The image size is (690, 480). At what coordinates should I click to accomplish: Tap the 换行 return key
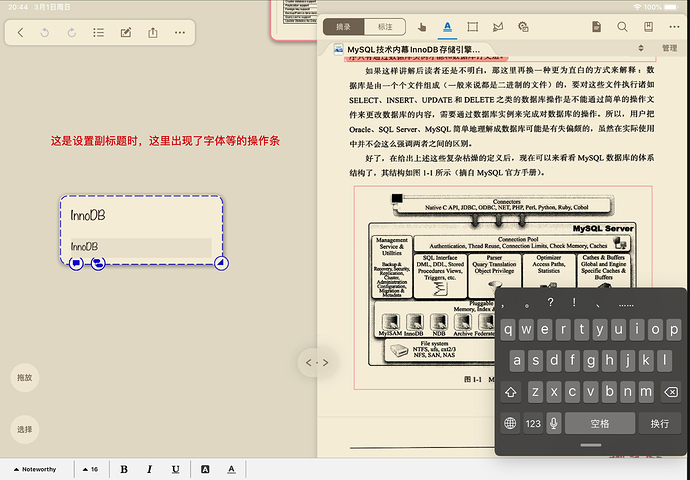660,423
